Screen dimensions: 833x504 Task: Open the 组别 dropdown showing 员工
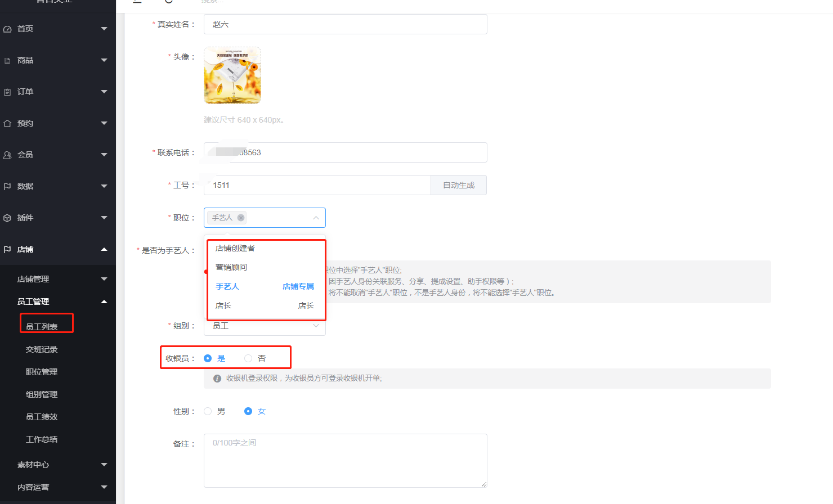pos(265,326)
